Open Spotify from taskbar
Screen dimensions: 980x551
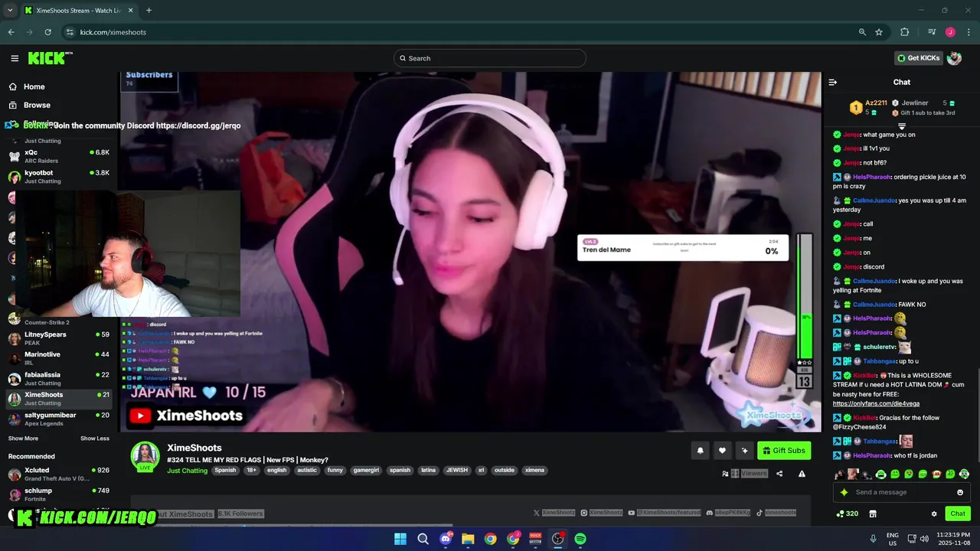[580, 539]
